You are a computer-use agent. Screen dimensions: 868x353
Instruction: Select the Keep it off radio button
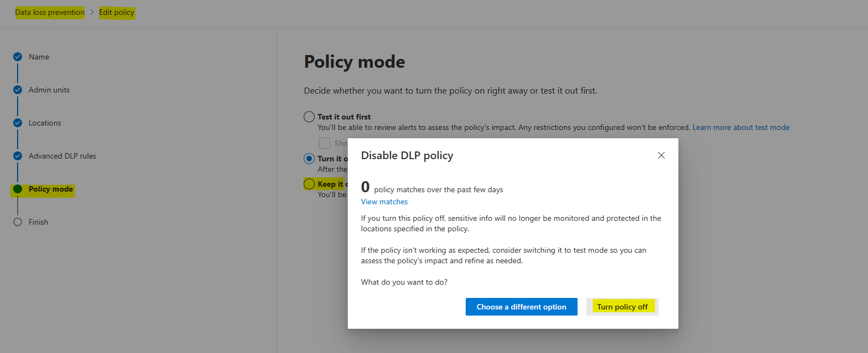309,184
